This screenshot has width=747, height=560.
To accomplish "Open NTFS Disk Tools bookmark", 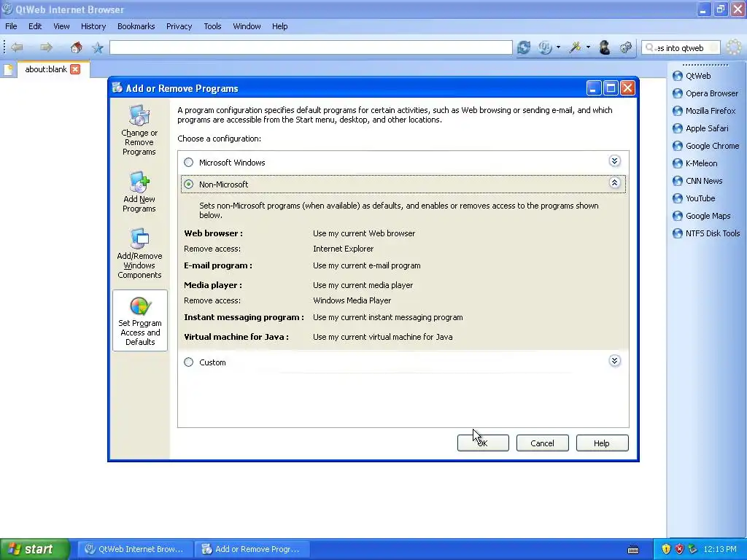I will pyautogui.click(x=706, y=233).
